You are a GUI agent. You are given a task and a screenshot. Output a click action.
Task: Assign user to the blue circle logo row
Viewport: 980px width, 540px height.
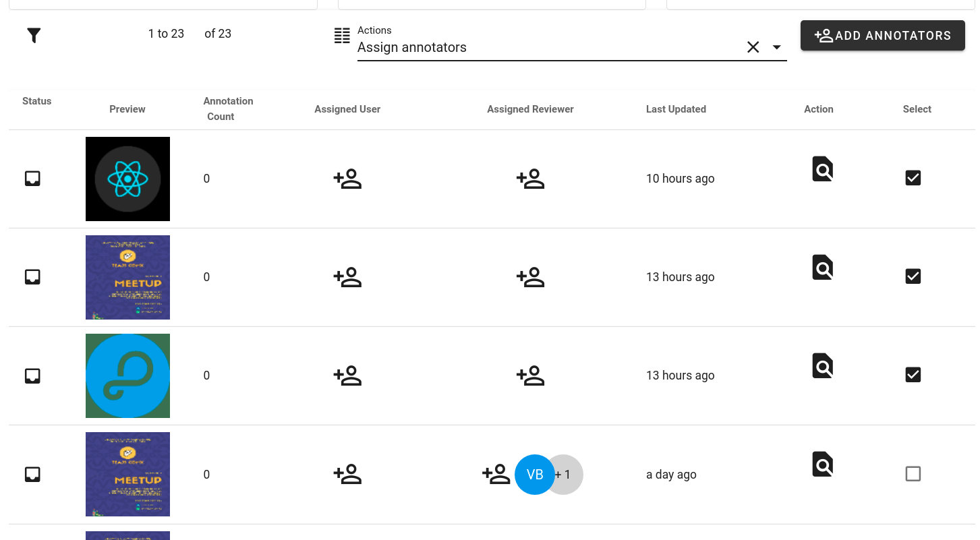click(347, 376)
